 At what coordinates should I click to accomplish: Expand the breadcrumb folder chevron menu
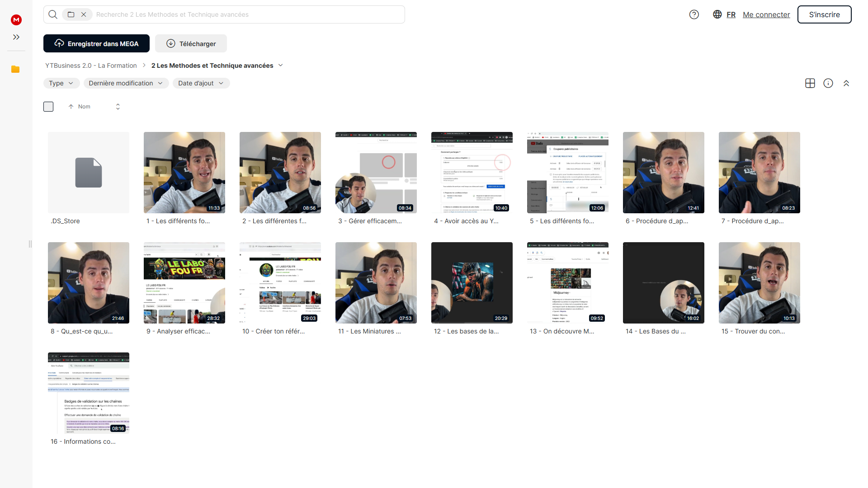pos(281,66)
